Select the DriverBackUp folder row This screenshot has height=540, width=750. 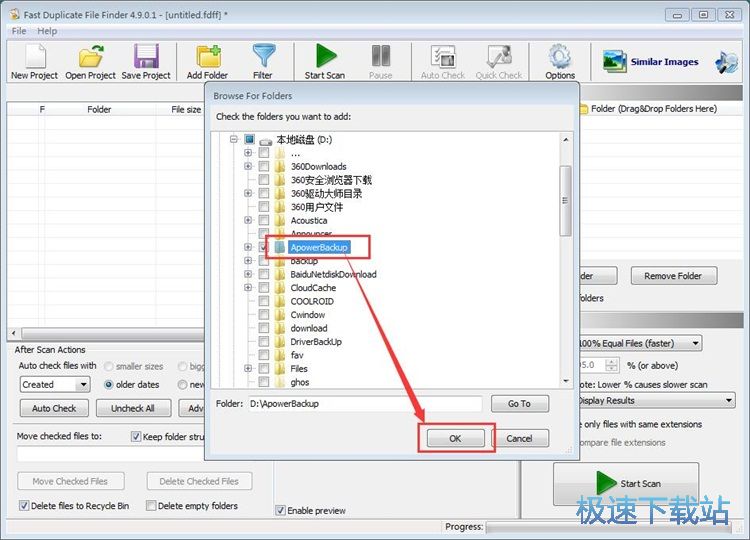316,342
